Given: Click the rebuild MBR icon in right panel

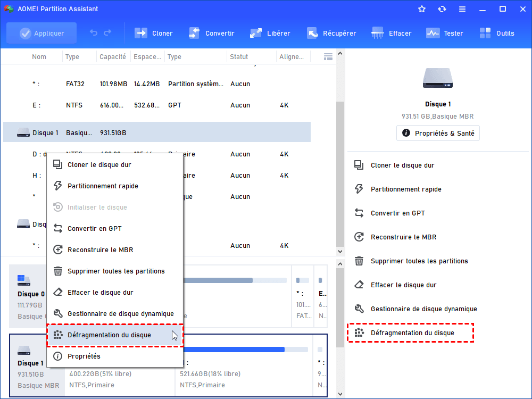Looking at the screenshot, I should tap(359, 237).
